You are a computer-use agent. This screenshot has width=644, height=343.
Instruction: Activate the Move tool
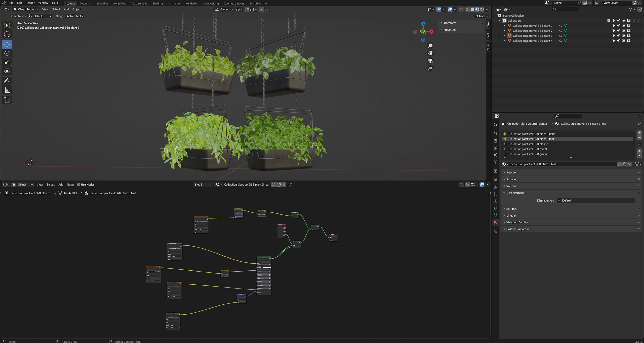point(7,44)
